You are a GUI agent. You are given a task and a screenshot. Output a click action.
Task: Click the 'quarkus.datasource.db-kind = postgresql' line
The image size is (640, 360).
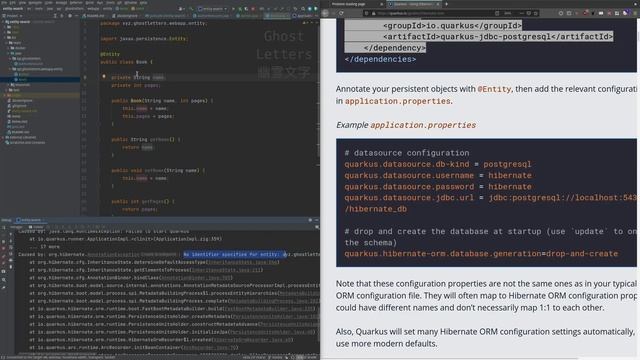438,164
